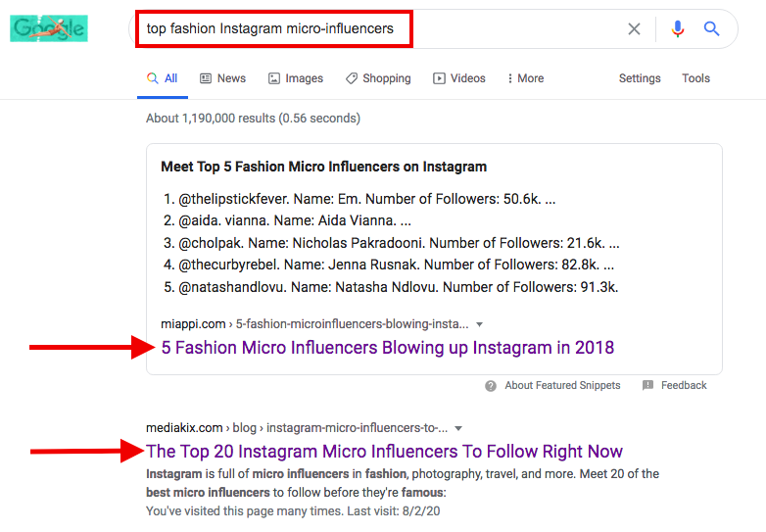Image resolution: width=766 pixels, height=532 pixels.
Task: Click inside the search query field
Action: click(x=372, y=28)
